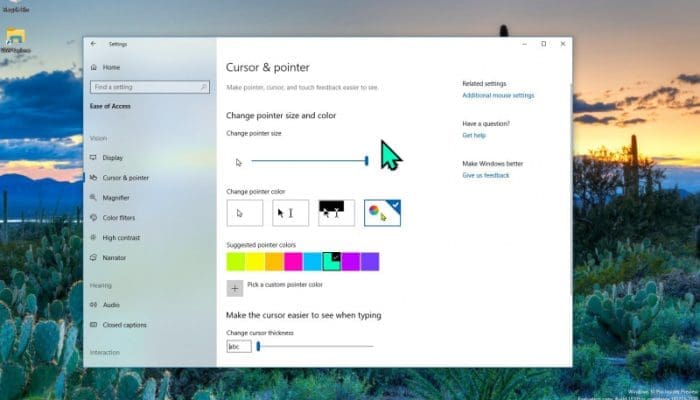The width and height of the screenshot is (700, 400).
Task: Pick the yellow pointer color
Action: point(255,262)
